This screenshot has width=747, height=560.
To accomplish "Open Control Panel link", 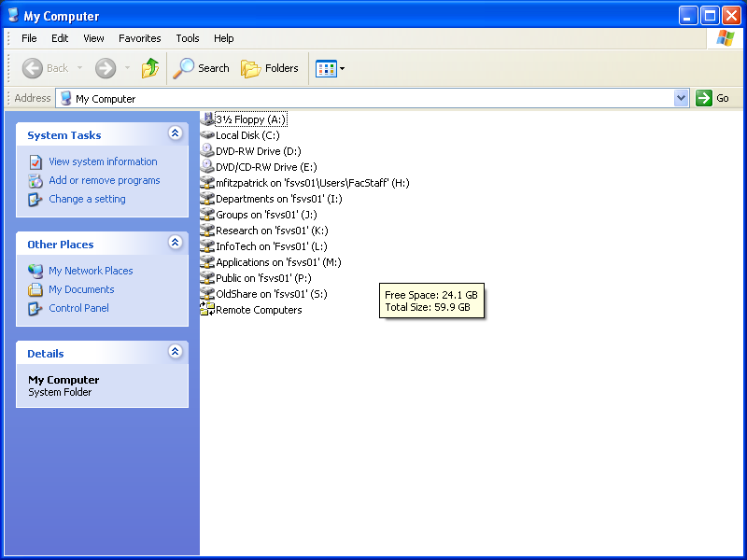I will pos(78,308).
